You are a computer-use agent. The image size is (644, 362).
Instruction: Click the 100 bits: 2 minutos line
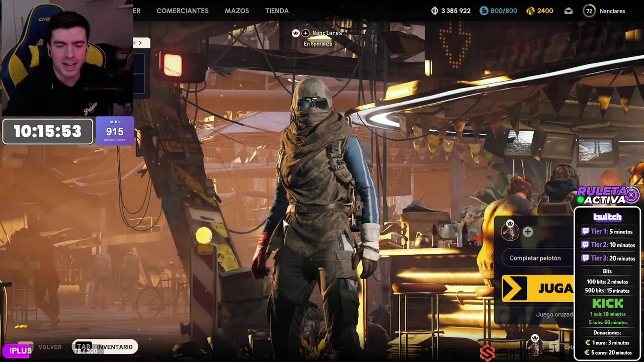click(607, 282)
